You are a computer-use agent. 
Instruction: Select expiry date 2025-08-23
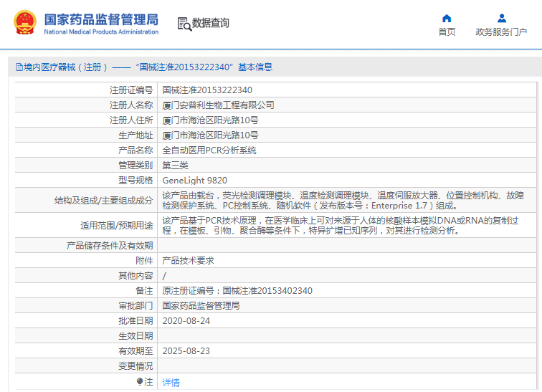(x=186, y=351)
